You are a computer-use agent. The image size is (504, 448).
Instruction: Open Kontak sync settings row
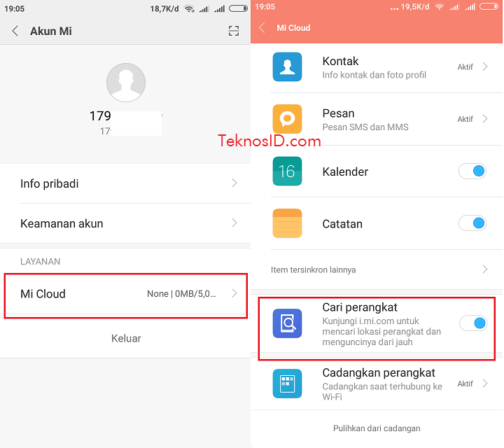click(x=377, y=67)
